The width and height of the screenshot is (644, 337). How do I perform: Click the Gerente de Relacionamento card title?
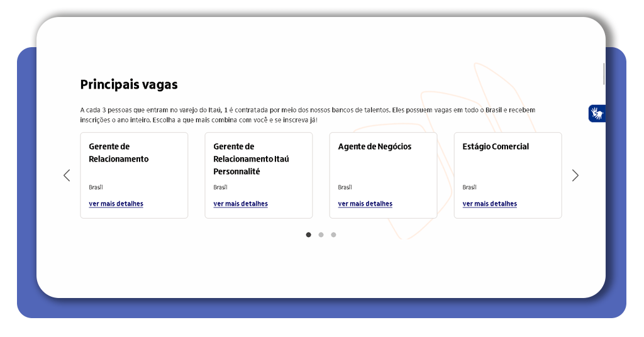coord(119,153)
